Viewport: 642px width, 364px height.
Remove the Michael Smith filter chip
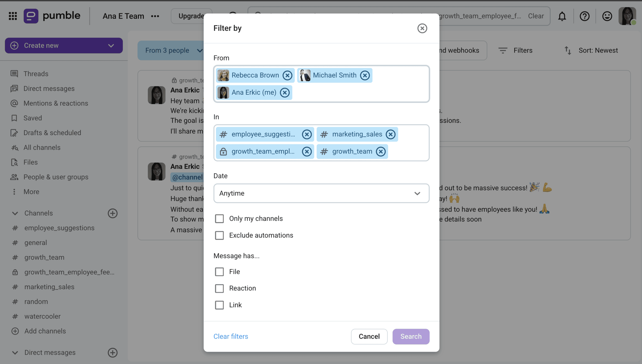(365, 75)
